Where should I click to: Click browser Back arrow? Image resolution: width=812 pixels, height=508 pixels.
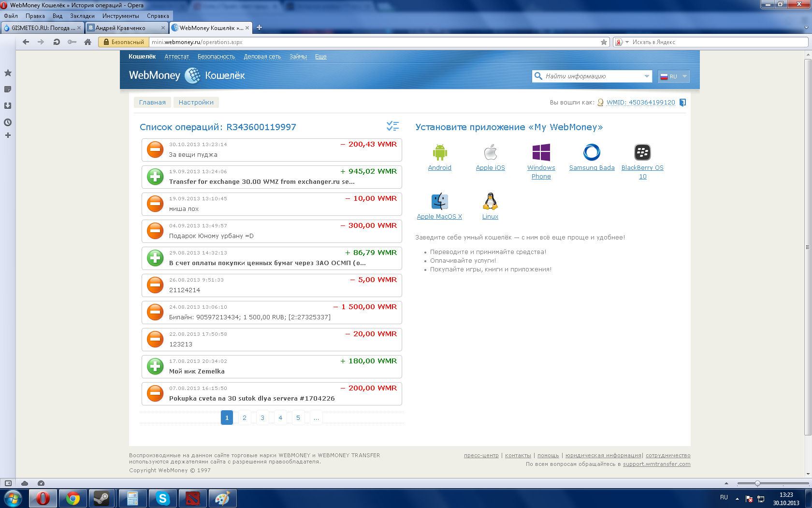pos(26,42)
